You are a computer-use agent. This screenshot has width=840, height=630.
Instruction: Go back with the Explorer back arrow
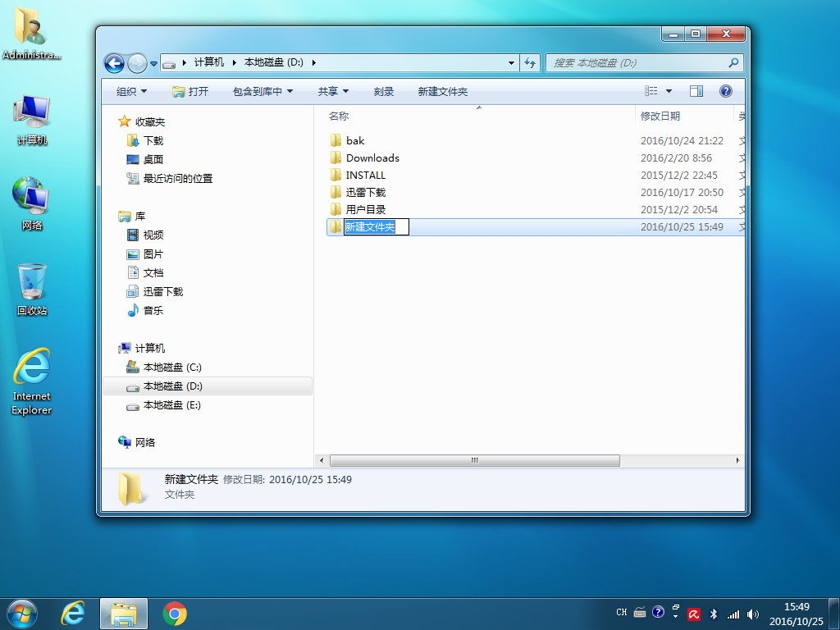click(114, 63)
